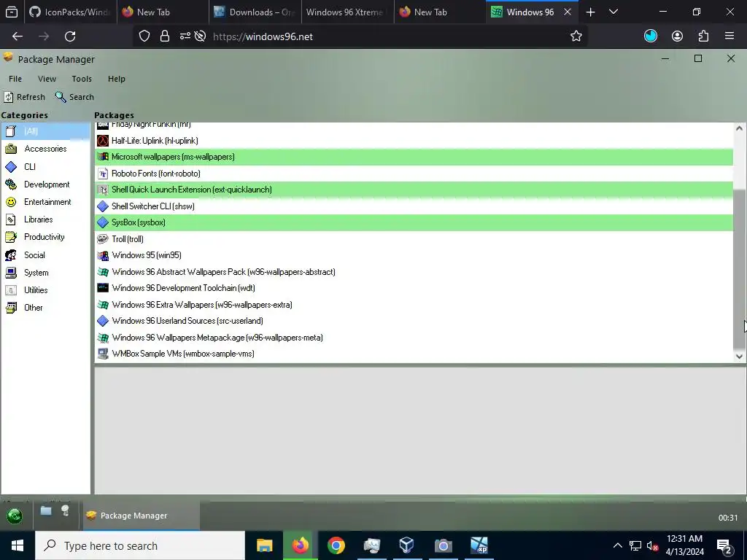Click the Half-Life: Uplink package icon
The height and width of the screenshot is (560, 747).
click(103, 141)
